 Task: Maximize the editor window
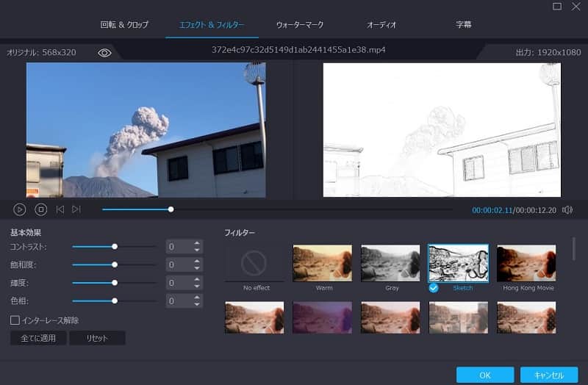pyautogui.click(x=558, y=7)
